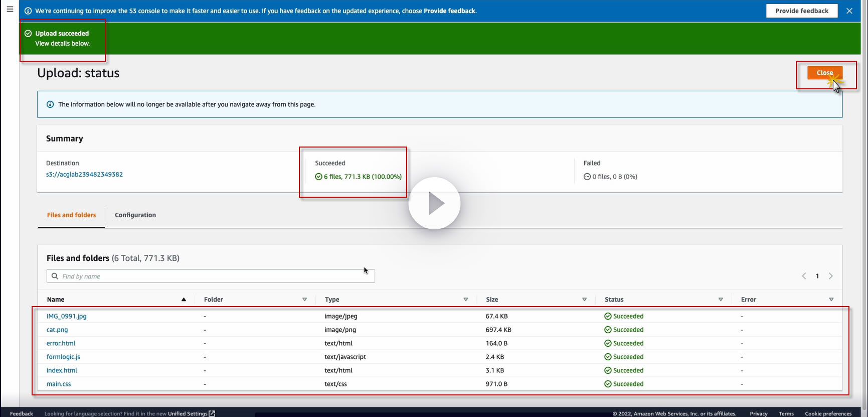Expand the Folder column sort dropdown

coord(304,300)
